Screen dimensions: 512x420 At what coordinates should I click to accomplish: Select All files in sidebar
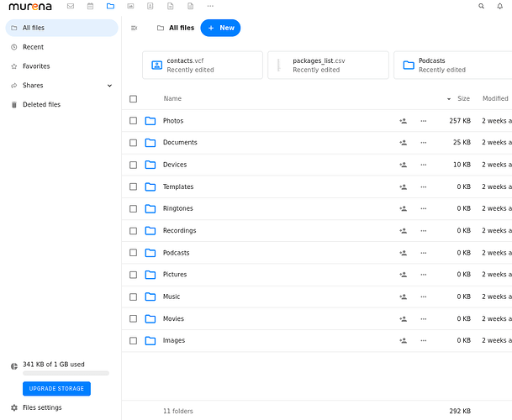(61, 28)
